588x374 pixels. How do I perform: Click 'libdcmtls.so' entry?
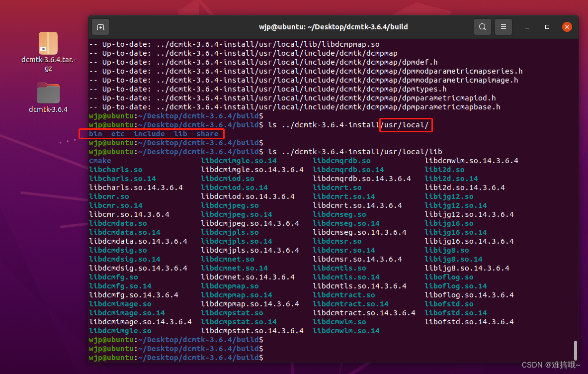(339, 268)
